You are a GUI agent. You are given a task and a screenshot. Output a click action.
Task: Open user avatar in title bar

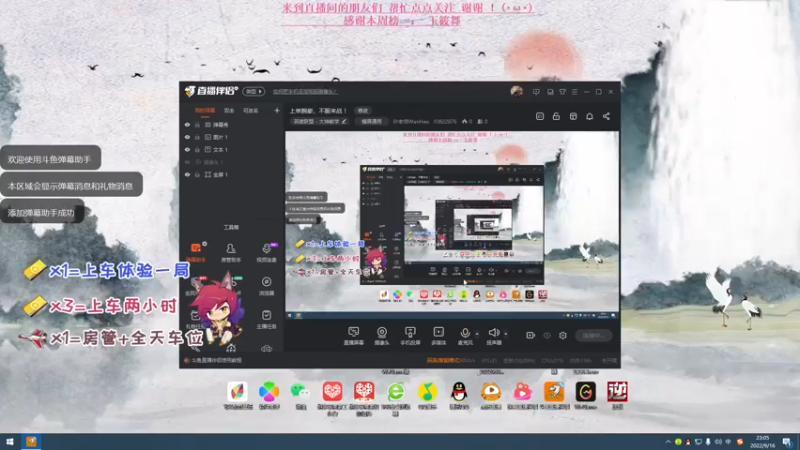click(516, 91)
